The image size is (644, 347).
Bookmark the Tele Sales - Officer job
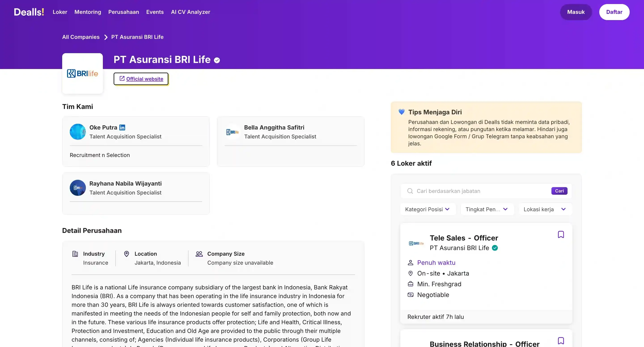[561, 234]
